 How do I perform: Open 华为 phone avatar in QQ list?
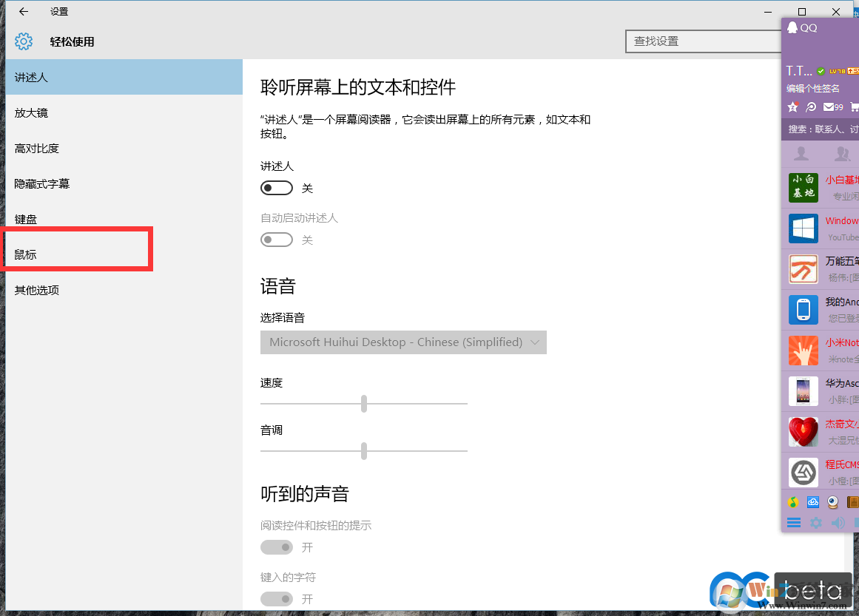(803, 391)
